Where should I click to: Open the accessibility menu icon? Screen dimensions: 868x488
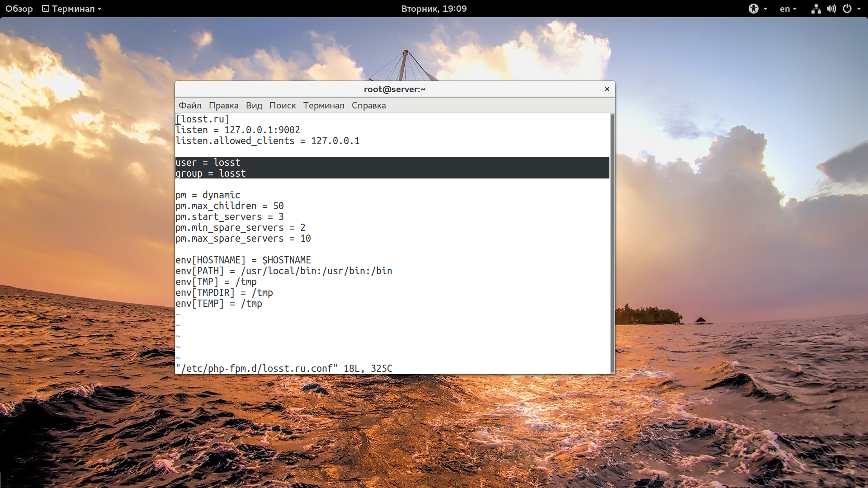tap(753, 9)
